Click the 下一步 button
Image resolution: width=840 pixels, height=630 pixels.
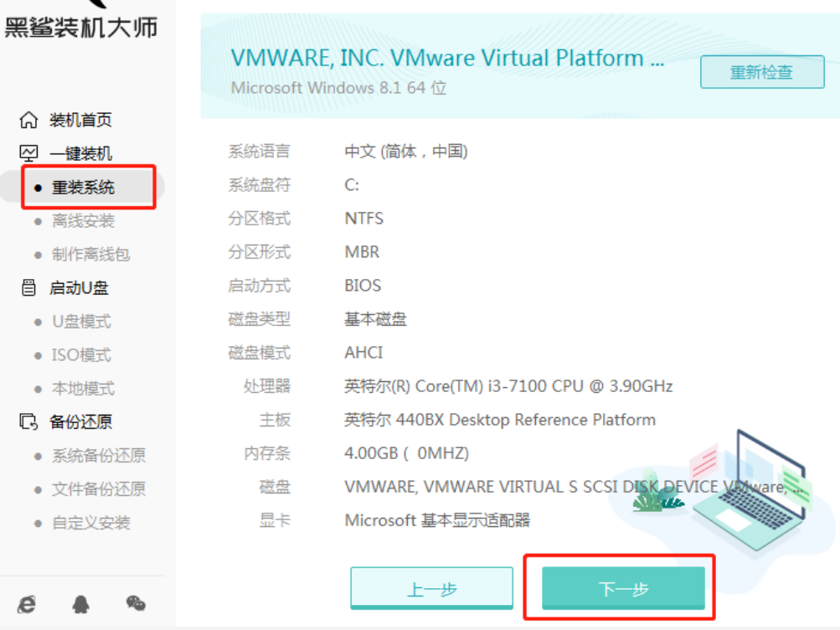pos(623,589)
